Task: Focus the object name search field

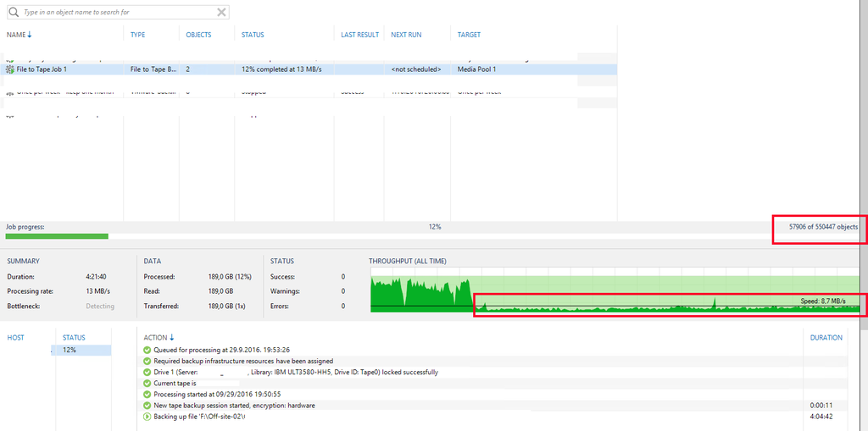Action: [117, 12]
